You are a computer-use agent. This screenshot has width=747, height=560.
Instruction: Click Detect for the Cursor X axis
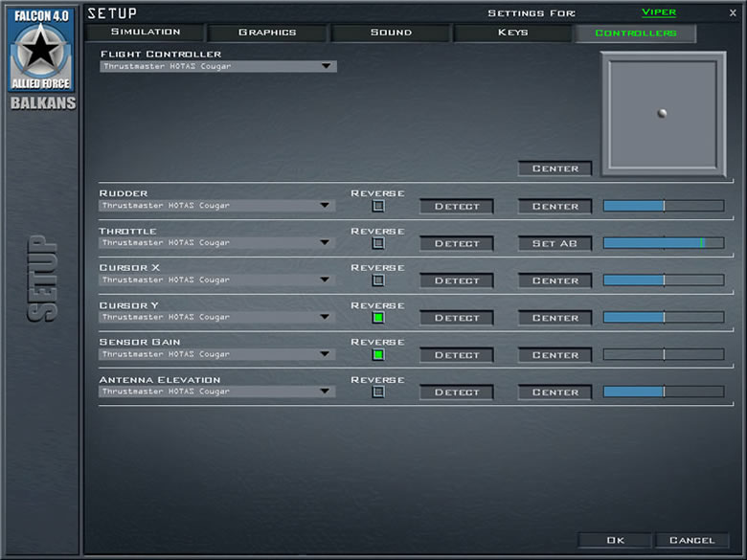click(x=457, y=280)
